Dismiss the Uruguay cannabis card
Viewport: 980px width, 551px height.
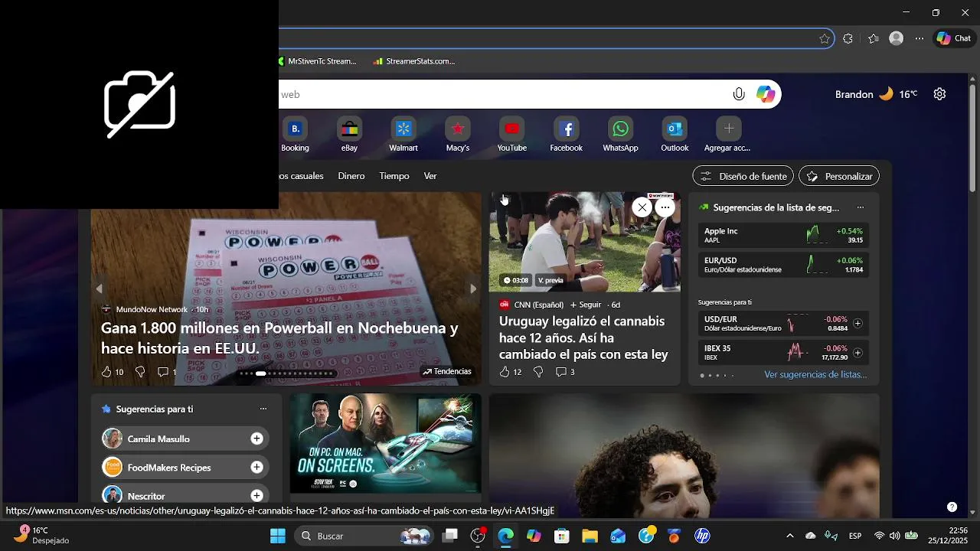click(642, 207)
